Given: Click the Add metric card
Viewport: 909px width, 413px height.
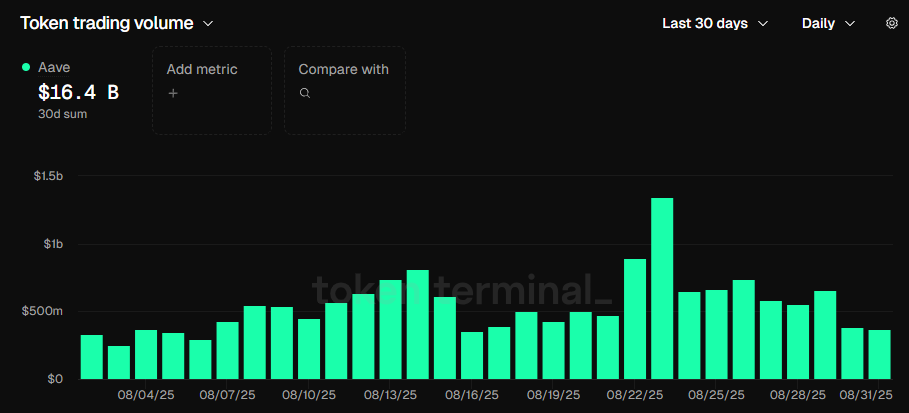Looking at the screenshot, I should (x=211, y=90).
